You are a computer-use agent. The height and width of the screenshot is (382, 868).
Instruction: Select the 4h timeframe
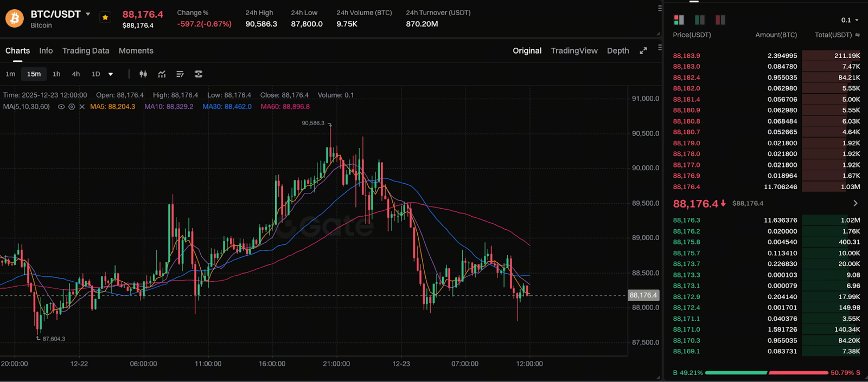pyautogui.click(x=76, y=74)
